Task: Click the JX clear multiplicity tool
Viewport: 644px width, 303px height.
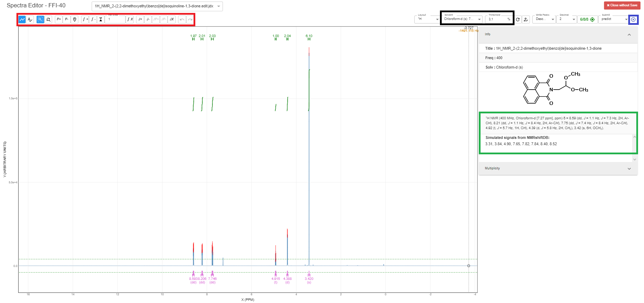Action: 171,20
